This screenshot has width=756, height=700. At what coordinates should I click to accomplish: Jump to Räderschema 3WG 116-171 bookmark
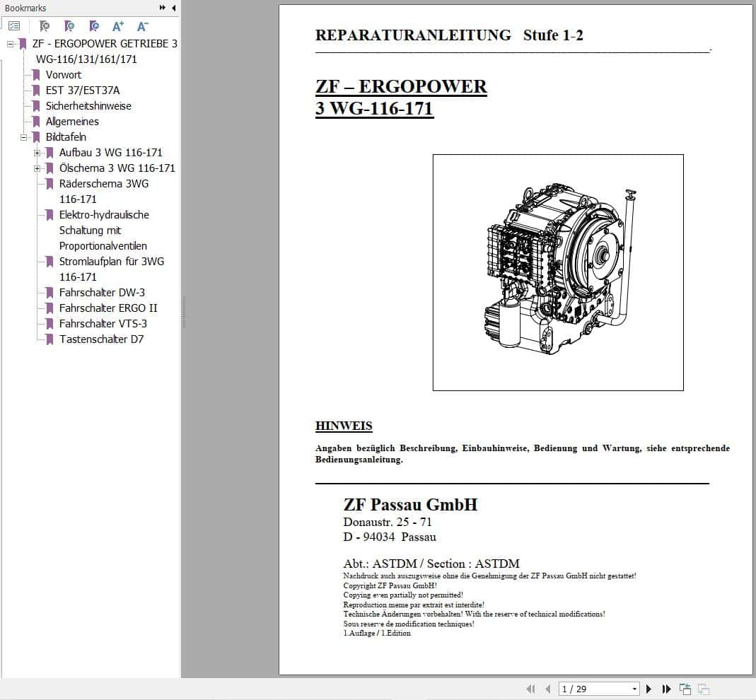point(104,192)
